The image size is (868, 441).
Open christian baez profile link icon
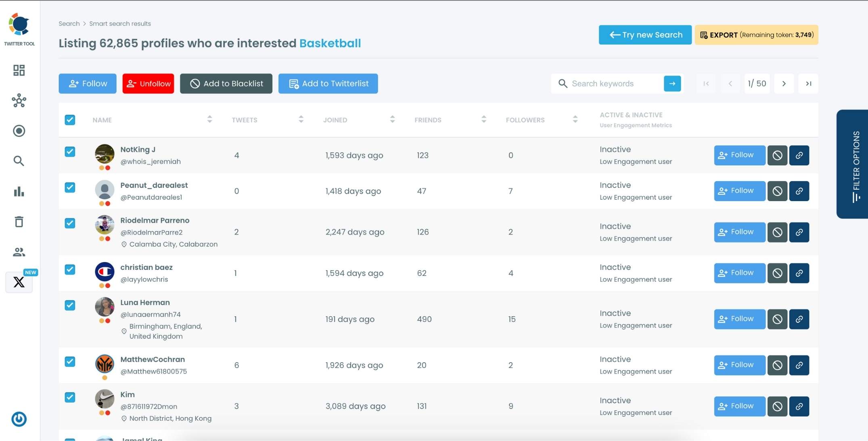[x=799, y=273]
